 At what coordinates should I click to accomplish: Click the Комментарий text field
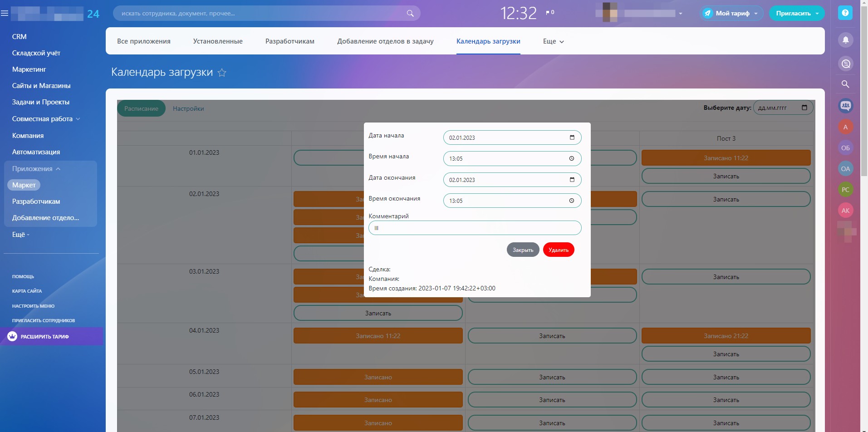pyautogui.click(x=475, y=228)
